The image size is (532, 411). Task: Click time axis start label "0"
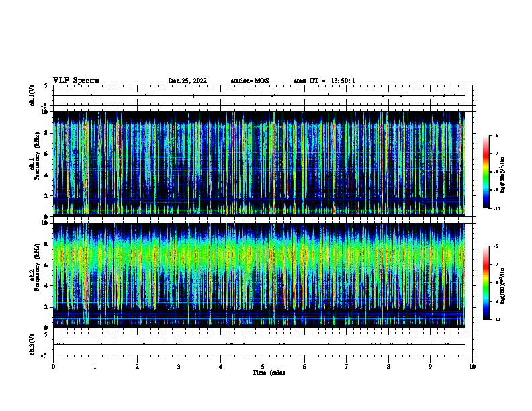click(x=53, y=367)
